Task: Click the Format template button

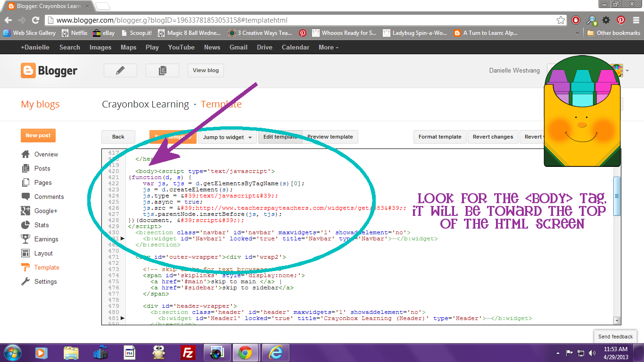Action: point(440,137)
